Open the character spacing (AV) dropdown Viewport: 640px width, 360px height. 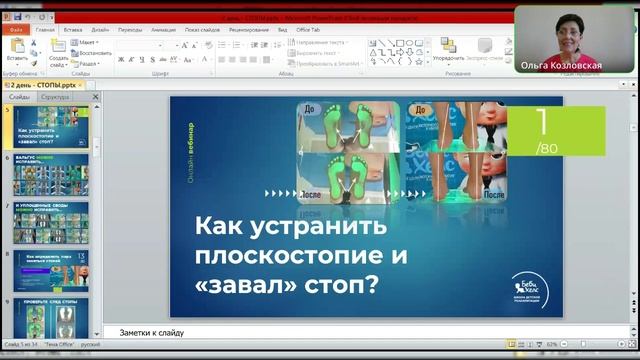[174, 60]
